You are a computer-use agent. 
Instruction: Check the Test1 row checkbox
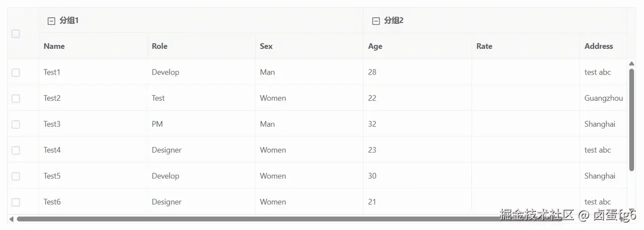click(16, 72)
